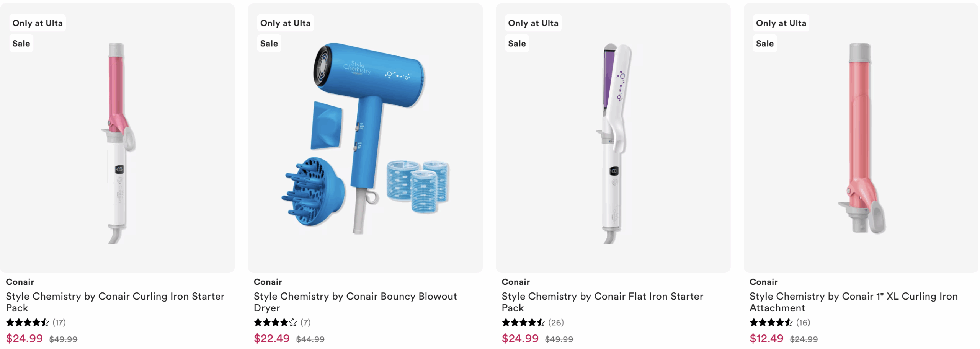The width and height of the screenshot is (980, 349).
Task: Click the Only at Ulta badge on the flat iron
Action: click(x=533, y=23)
